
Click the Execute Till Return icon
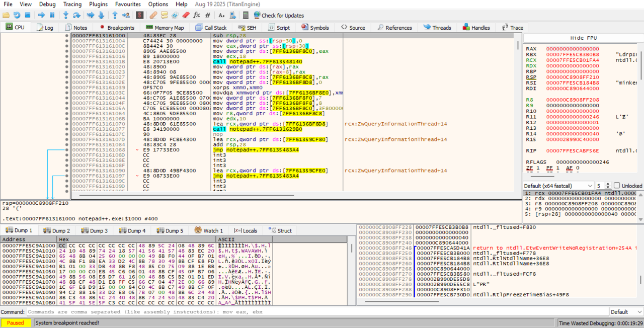[115, 15]
